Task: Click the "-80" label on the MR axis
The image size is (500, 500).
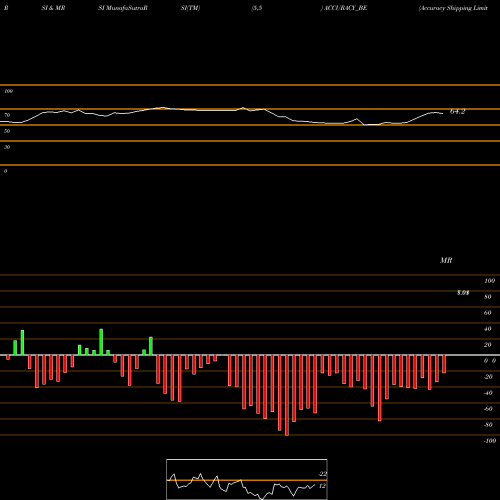Action: tap(488, 425)
